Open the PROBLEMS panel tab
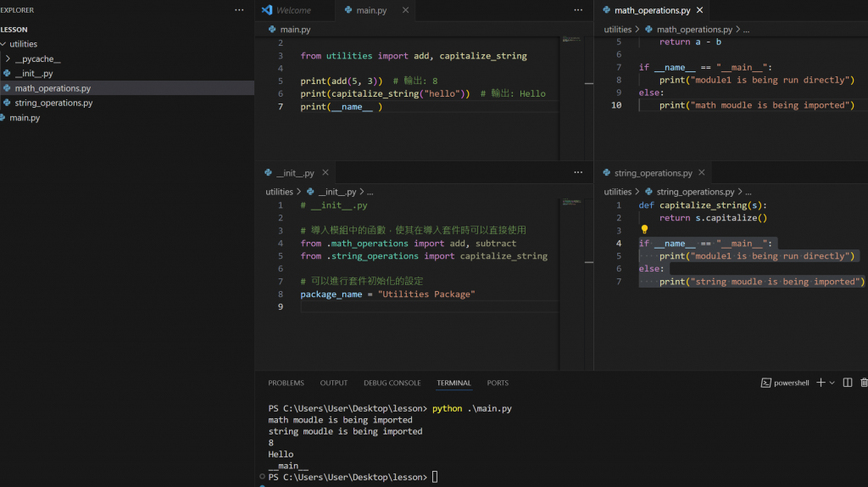Screen dimensions: 868x487 coord(287,383)
